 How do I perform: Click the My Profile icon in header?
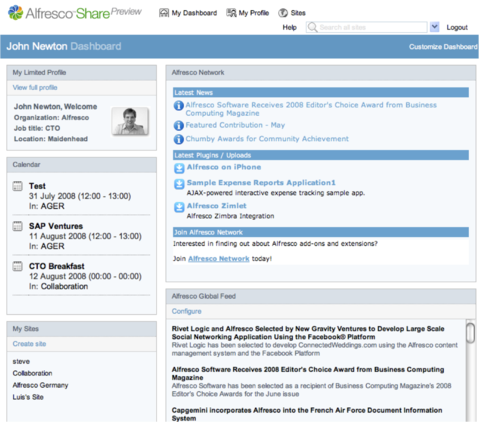(231, 13)
